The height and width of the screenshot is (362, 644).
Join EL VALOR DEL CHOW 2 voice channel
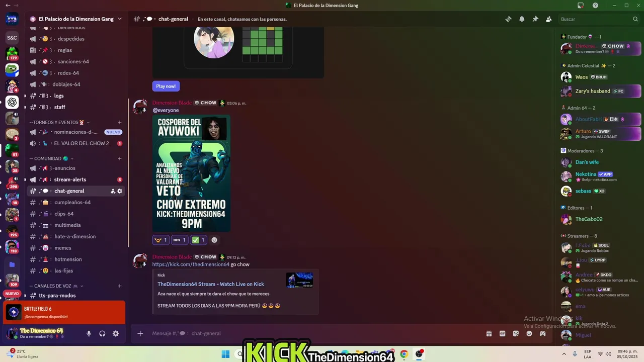[x=76, y=143]
